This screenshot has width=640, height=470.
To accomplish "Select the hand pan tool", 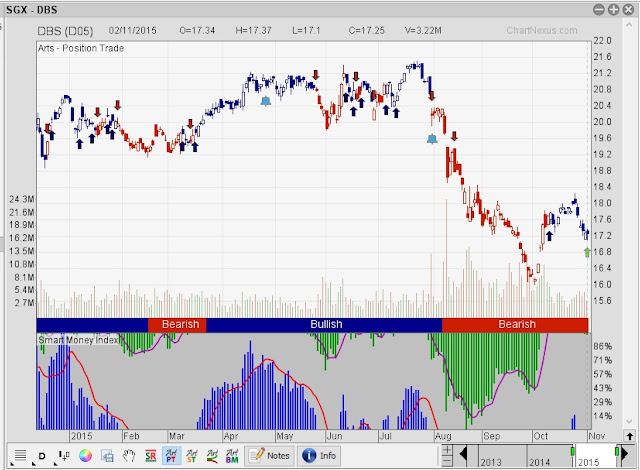I will [x=129, y=455].
